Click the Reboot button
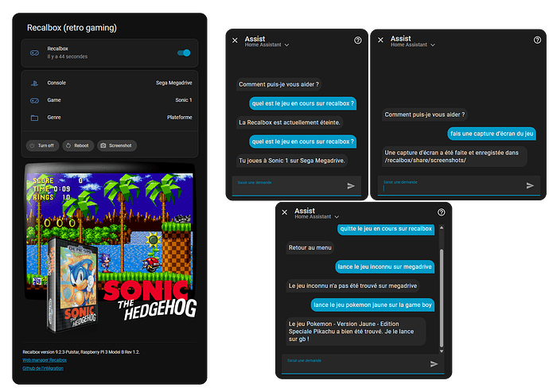 78,146
